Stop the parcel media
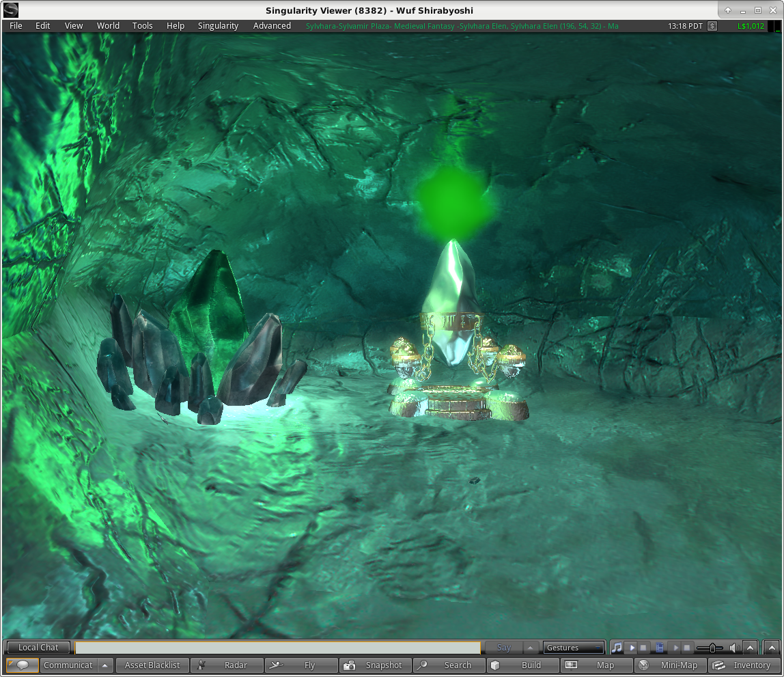Viewport: 784px width, 677px height. pos(687,648)
